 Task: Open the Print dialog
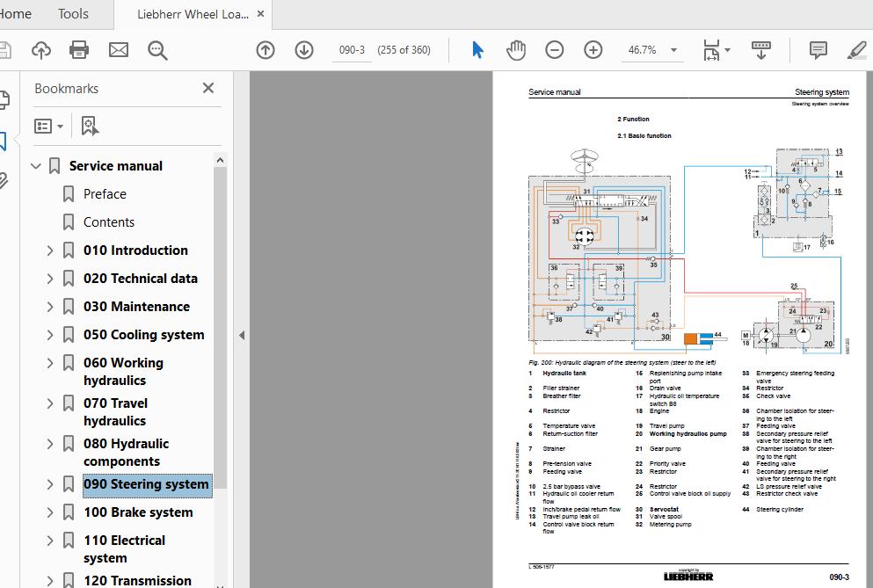78,49
